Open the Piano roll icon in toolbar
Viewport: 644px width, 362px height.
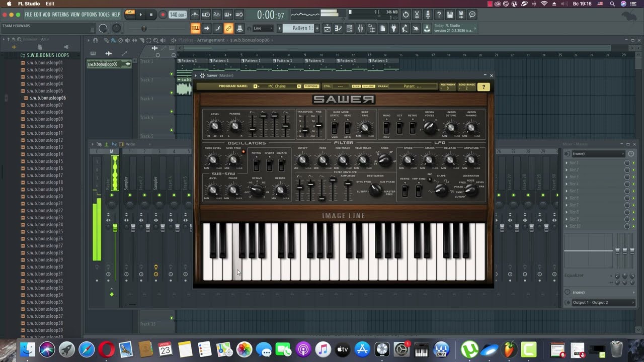pyautogui.click(x=339, y=28)
